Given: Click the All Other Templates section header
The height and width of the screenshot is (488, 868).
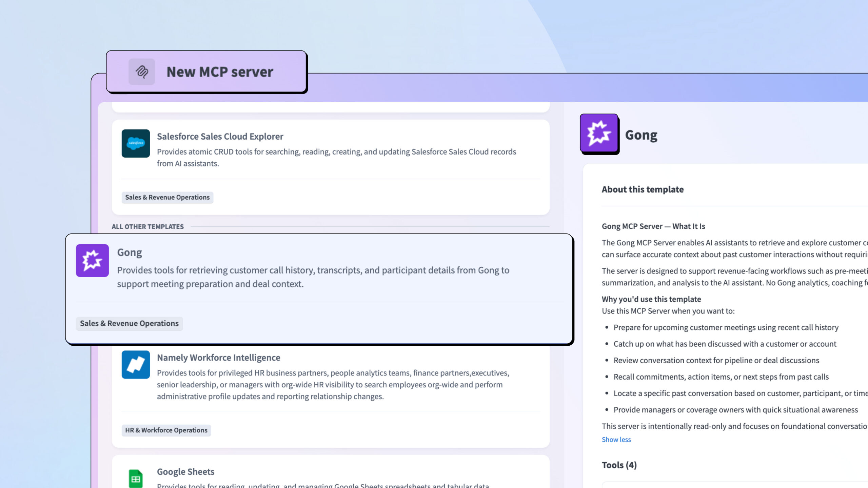Looking at the screenshot, I should [x=147, y=227].
